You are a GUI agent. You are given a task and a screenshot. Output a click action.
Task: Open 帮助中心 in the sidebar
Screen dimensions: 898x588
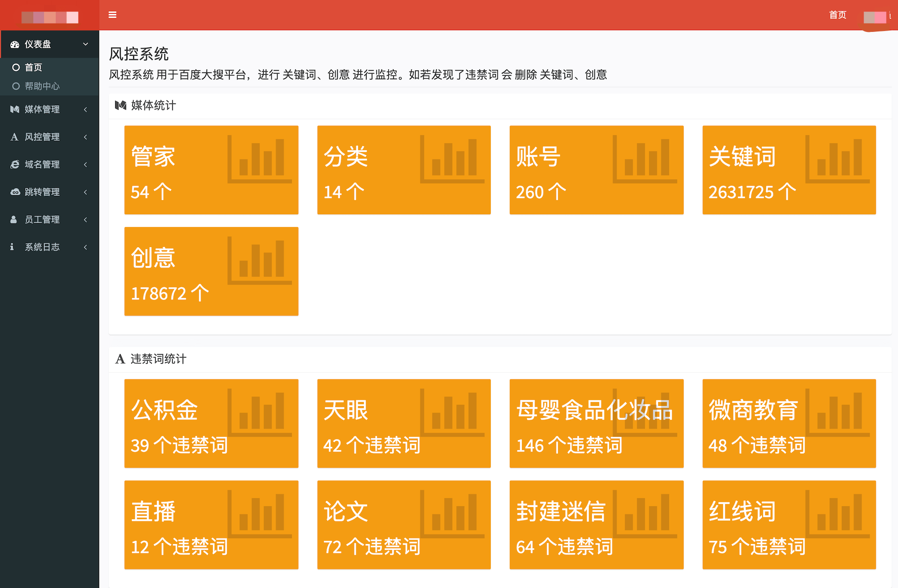(x=49, y=86)
